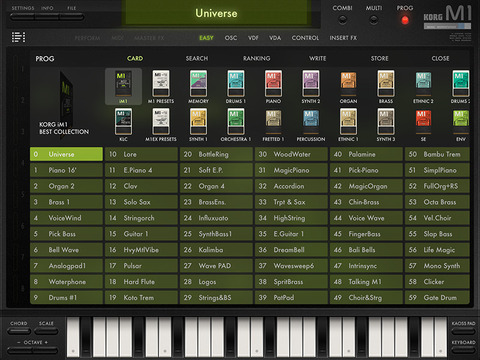Switch to CONTROL tab
Screen dimensions: 480x360
(305, 38)
